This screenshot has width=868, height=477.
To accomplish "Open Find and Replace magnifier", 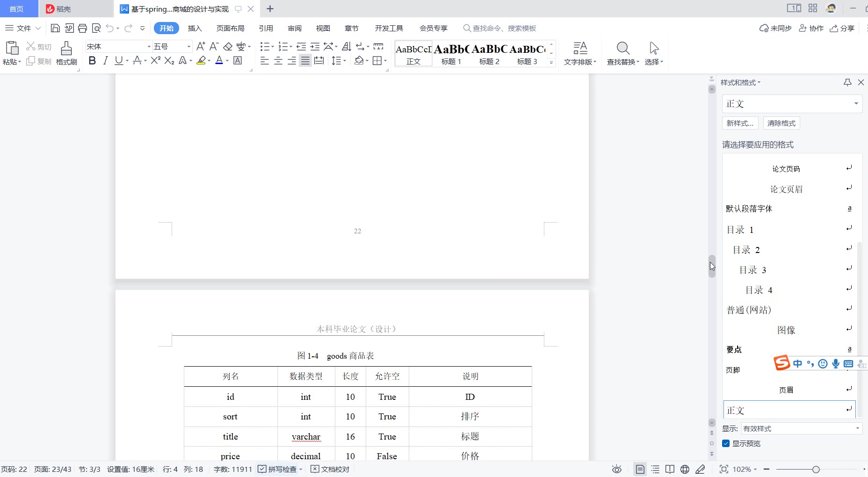I will tap(623, 48).
